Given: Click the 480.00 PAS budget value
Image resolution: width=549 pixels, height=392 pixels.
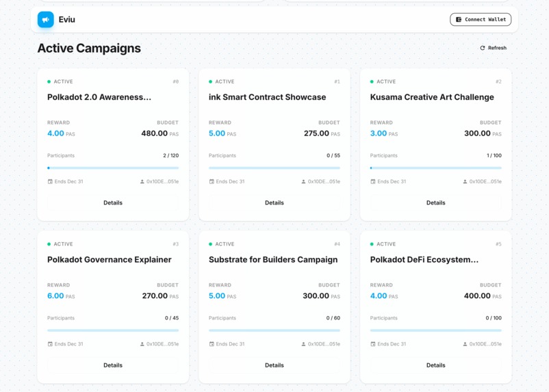Looking at the screenshot, I should coord(159,133).
